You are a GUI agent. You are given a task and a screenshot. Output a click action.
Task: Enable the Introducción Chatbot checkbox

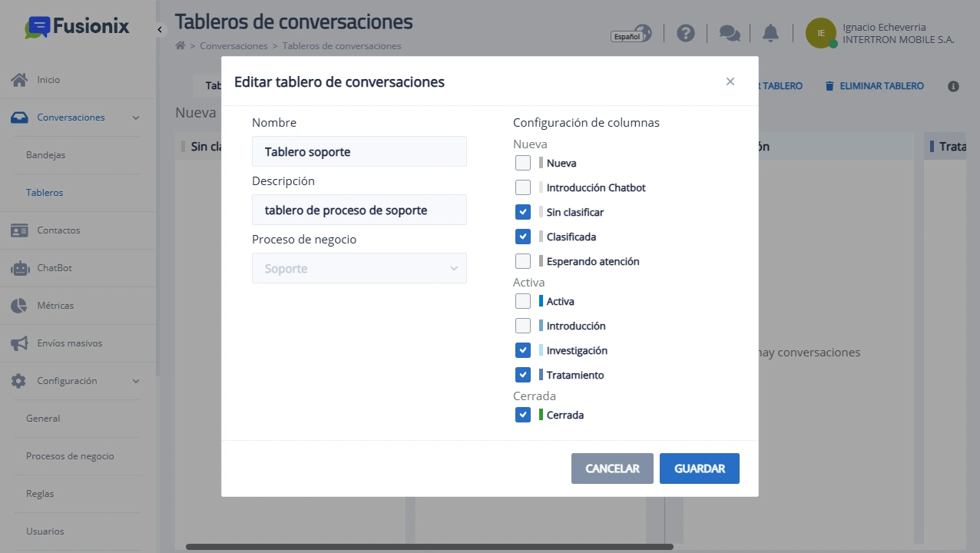click(523, 187)
